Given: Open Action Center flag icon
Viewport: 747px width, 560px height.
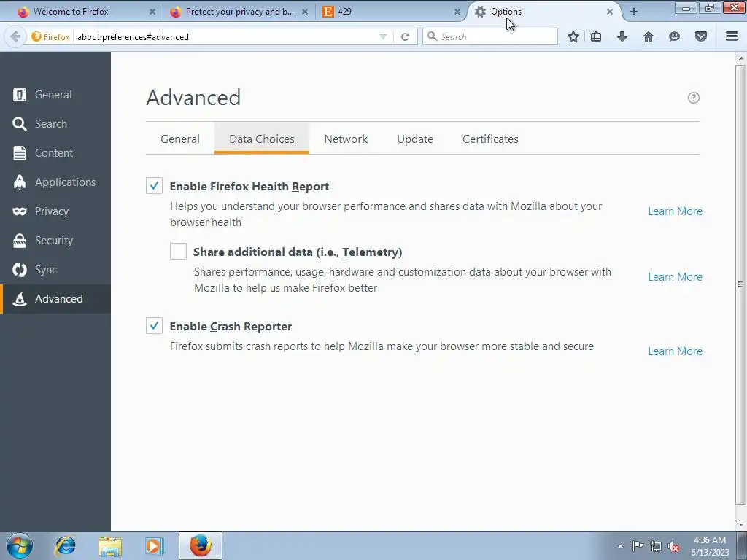Looking at the screenshot, I should point(638,546).
